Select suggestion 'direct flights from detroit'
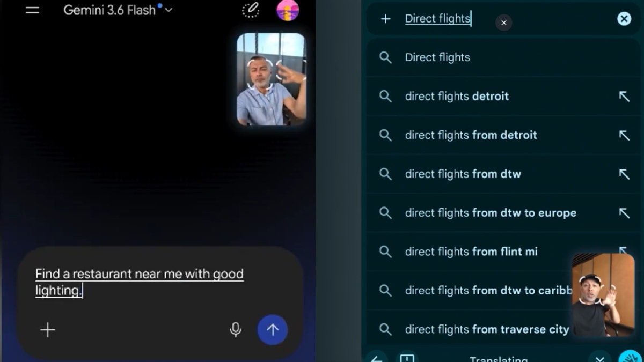Viewport: 644px width, 362px height. click(x=503, y=135)
